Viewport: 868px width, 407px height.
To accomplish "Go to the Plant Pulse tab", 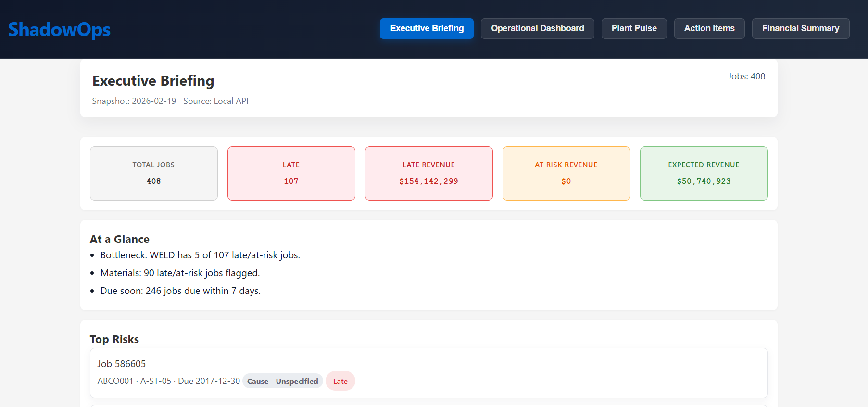I will pos(634,28).
